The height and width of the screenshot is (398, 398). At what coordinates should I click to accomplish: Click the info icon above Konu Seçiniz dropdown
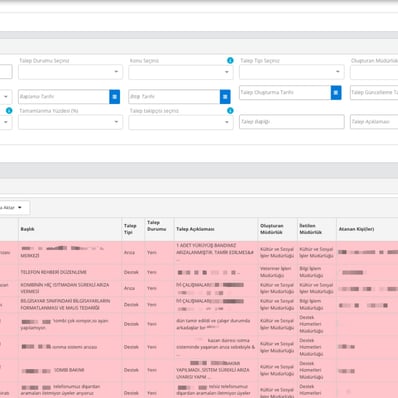click(x=230, y=60)
